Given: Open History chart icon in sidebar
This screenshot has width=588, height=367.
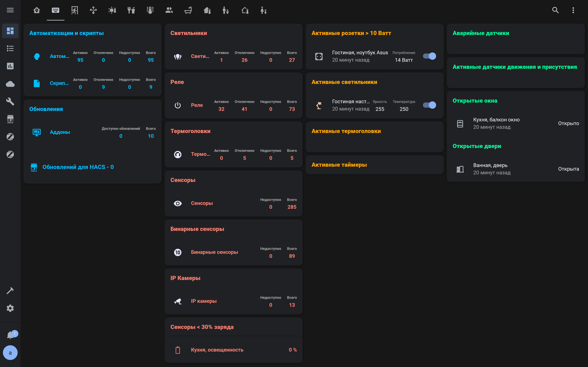Looking at the screenshot, I should point(10,66).
